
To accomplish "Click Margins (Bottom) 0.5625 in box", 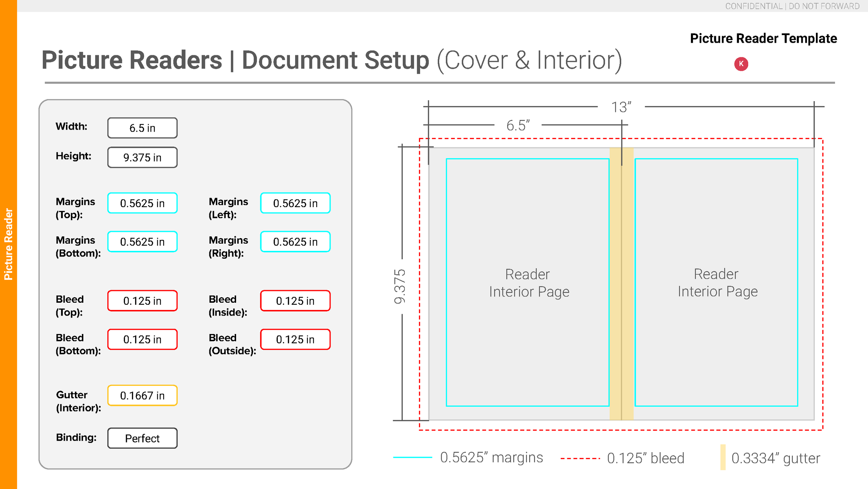I will point(142,242).
